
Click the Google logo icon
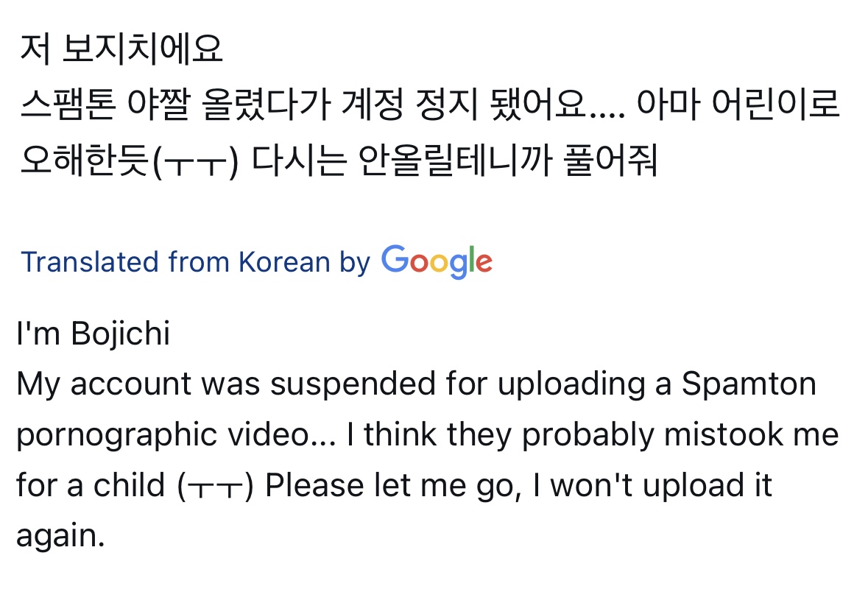[437, 261]
